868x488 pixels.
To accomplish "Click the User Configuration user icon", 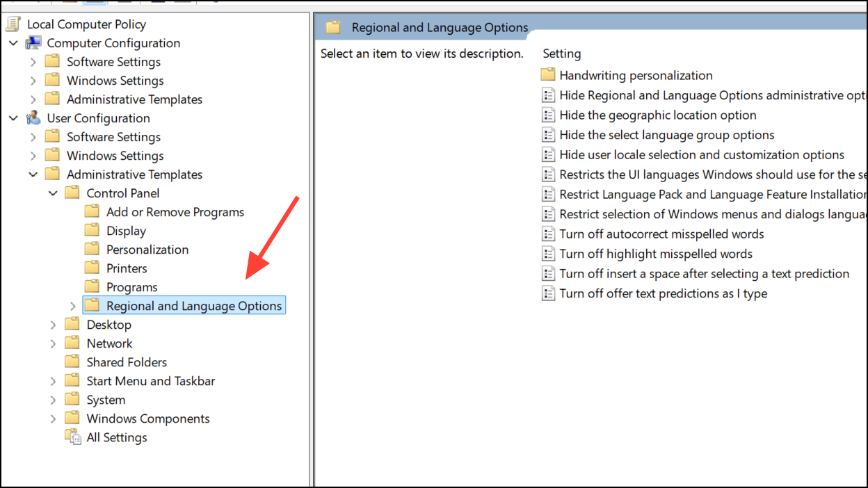I will [33, 118].
